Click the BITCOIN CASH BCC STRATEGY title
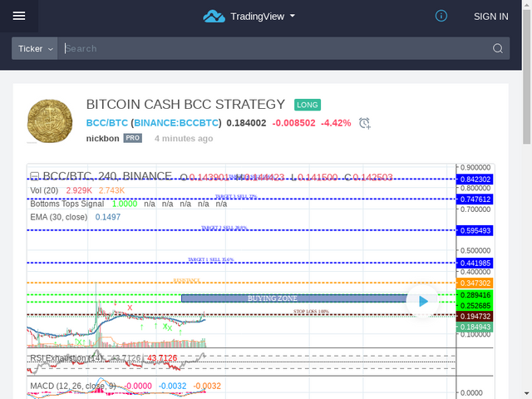Viewport: 532px width, 399px height. coord(185,105)
